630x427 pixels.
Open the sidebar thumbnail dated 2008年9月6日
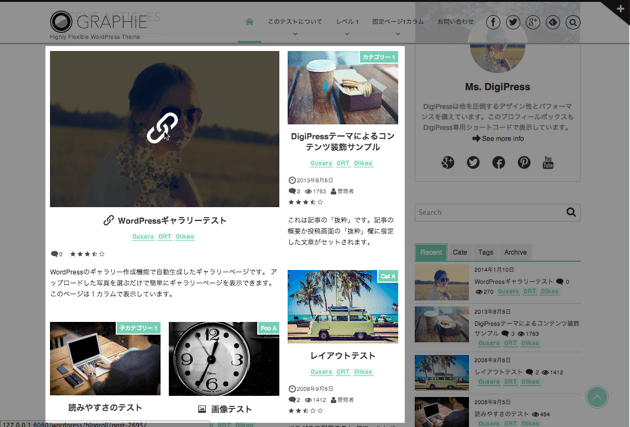(442, 372)
